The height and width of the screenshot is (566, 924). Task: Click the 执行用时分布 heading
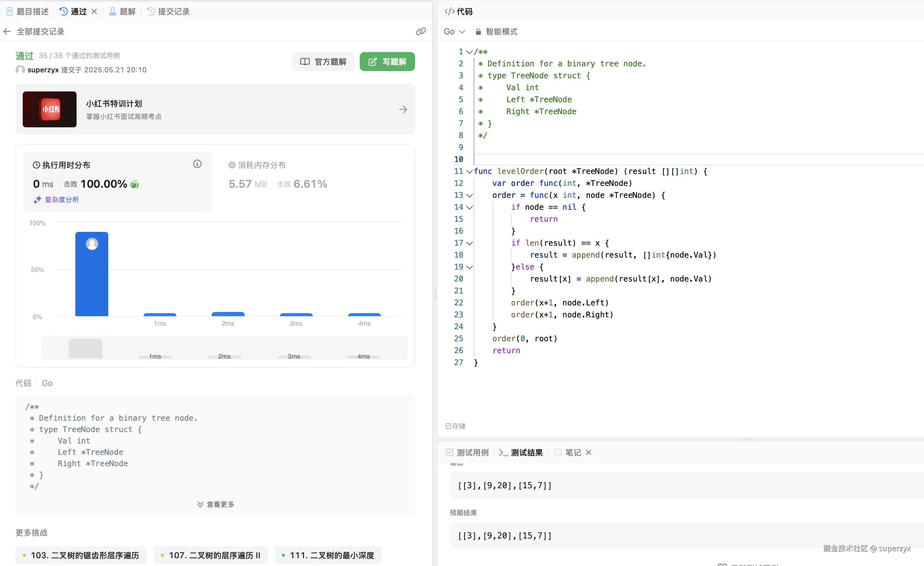(x=66, y=165)
